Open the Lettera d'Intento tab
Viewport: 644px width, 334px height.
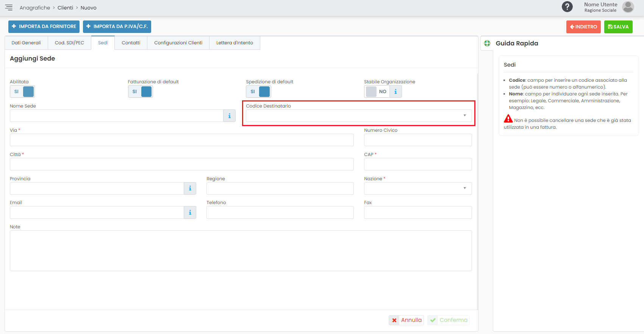click(x=234, y=43)
